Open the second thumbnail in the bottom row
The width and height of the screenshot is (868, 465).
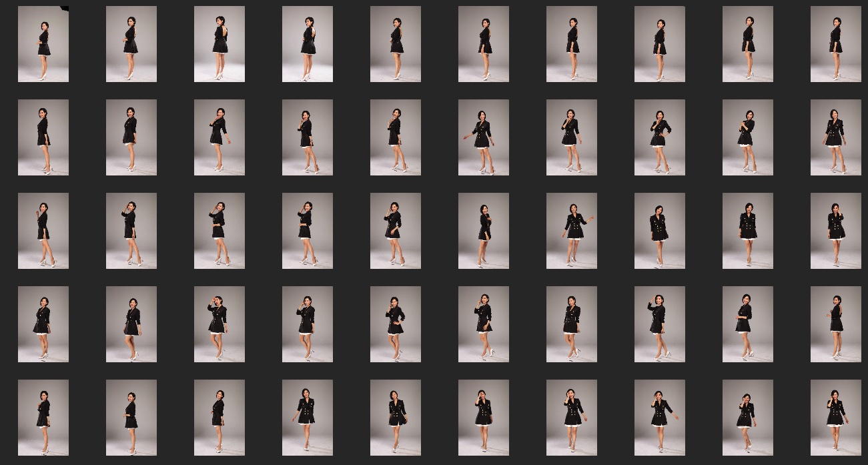(x=131, y=418)
